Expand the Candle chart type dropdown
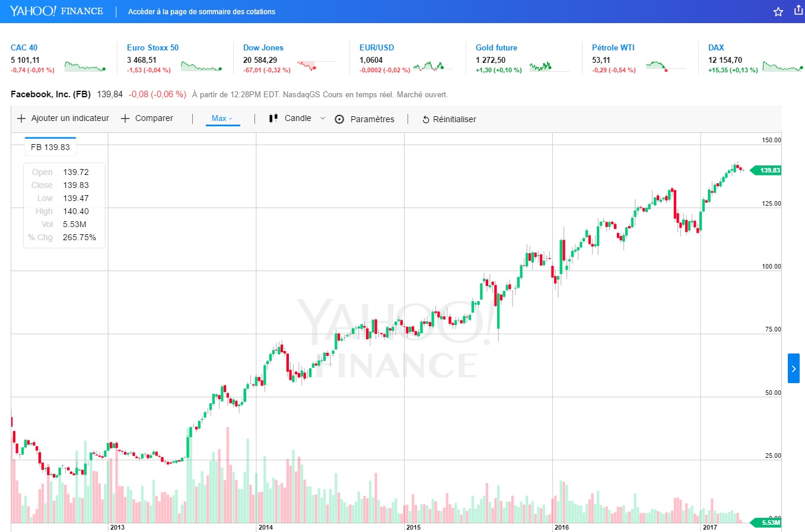 [323, 119]
